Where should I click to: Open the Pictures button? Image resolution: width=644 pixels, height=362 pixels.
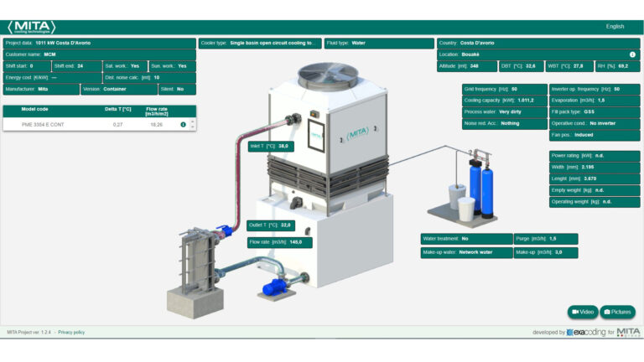[x=617, y=312]
